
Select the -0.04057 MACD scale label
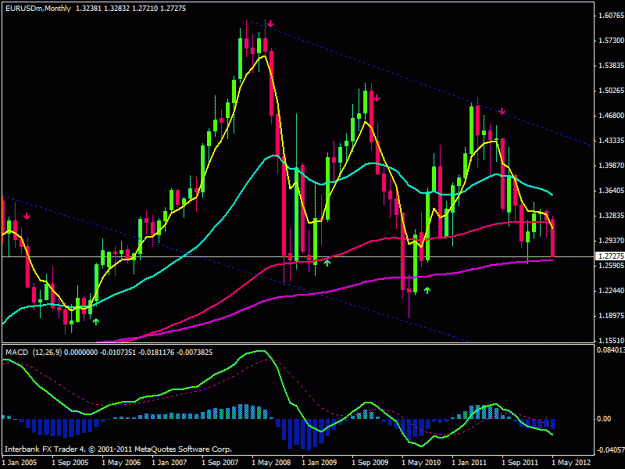point(611,450)
